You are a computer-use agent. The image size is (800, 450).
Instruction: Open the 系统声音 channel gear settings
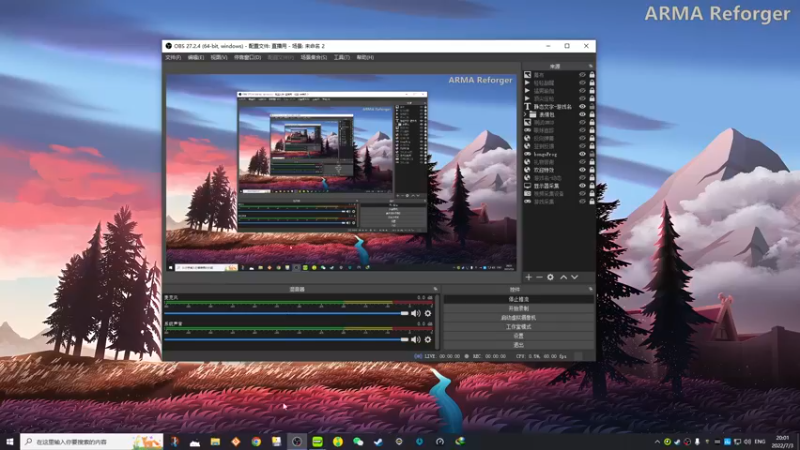click(x=428, y=339)
